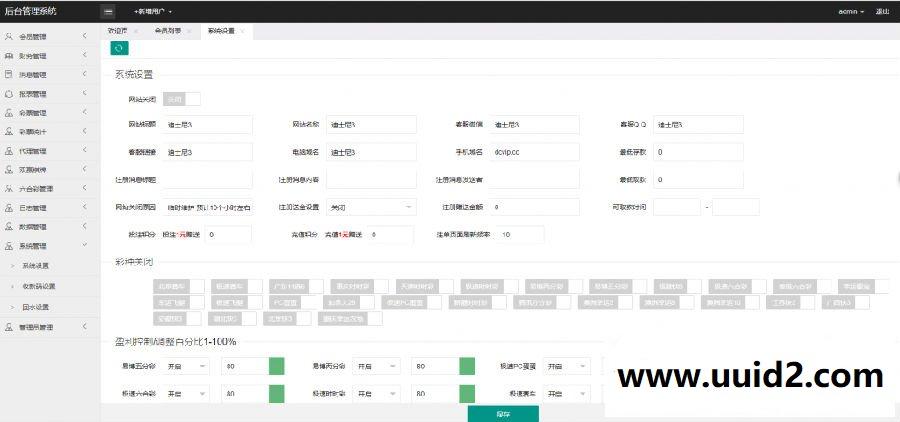900x422 pixels.
Task: Click the 网站标题 input field
Action: [207, 125]
